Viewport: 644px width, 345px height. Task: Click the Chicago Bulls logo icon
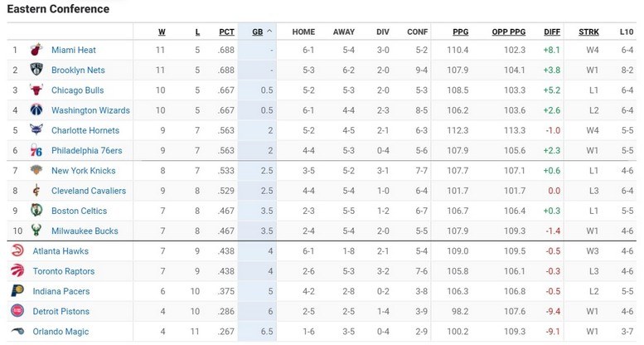36,90
